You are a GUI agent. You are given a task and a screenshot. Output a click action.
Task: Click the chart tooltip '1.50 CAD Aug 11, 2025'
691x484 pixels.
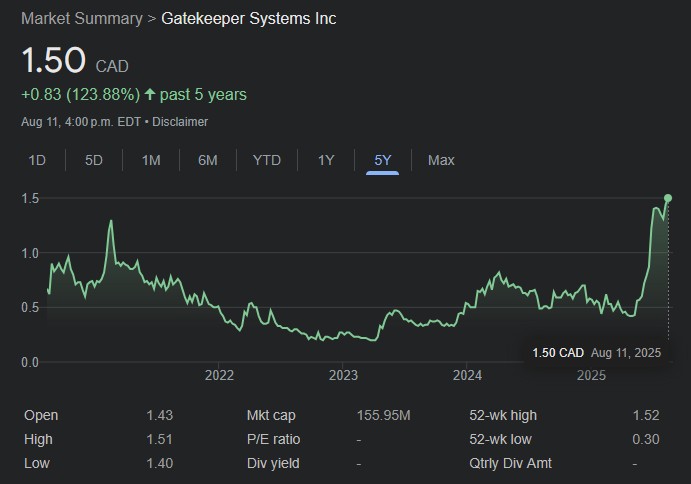pyautogui.click(x=597, y=353)
